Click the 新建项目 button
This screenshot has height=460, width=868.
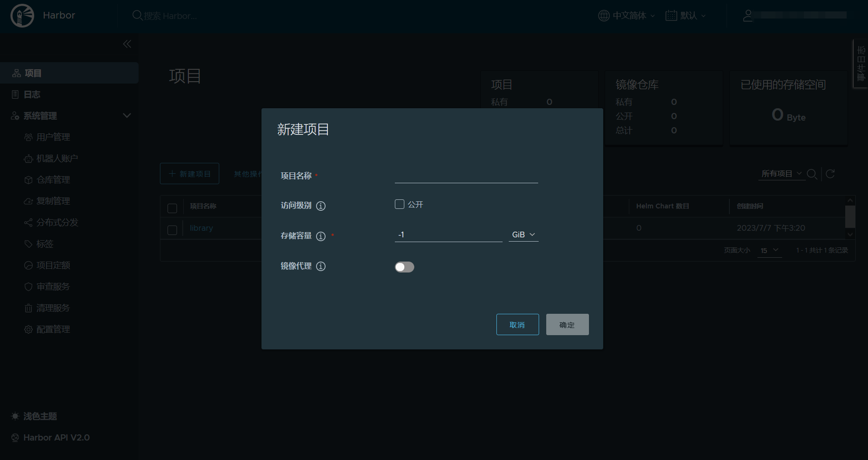pyautogui.click(x=189, y=174)
